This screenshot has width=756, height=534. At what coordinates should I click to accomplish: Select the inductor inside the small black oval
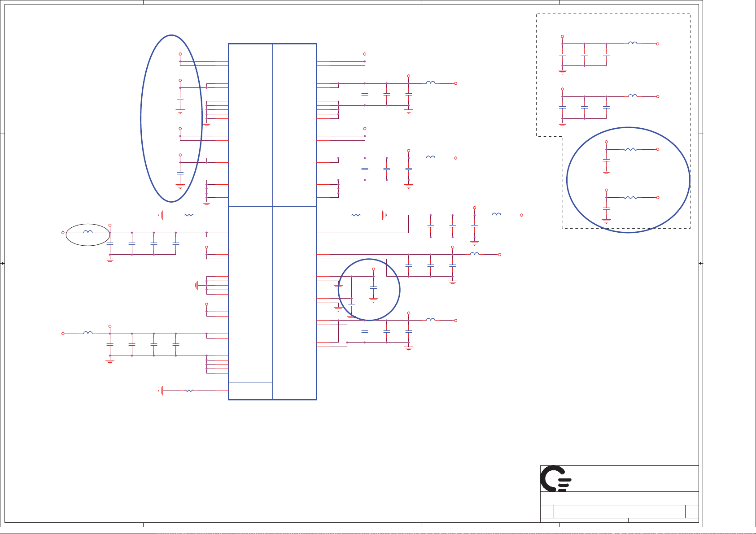point(88,232)
